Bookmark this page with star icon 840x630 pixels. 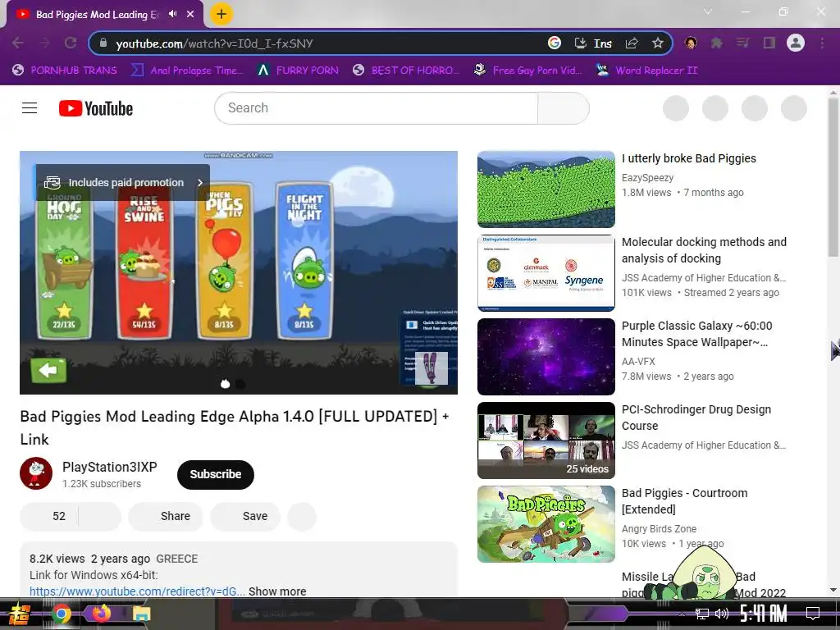click(x=658, y=43)
